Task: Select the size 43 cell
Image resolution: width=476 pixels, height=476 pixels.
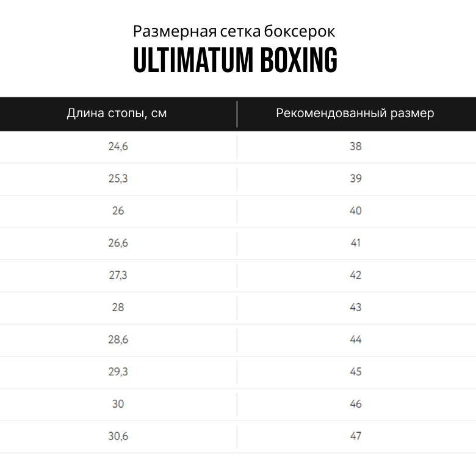Action: point(356,308)
